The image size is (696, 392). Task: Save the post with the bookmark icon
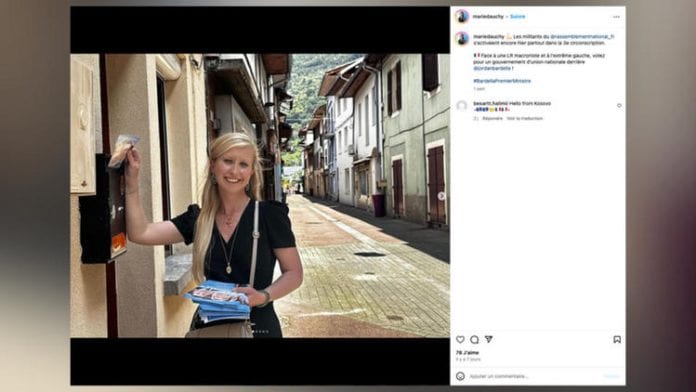pyautogui.click(x=617, y=340)
